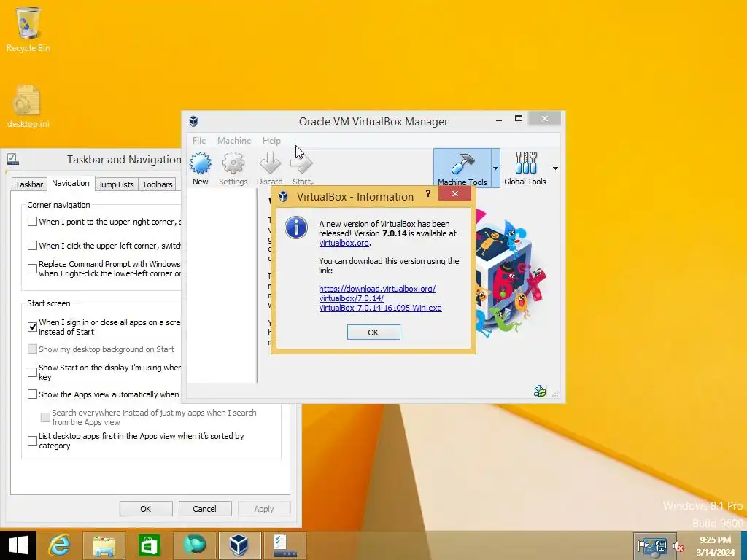
Task: Switch to the Toolbars tab
Action: (158, 184)
